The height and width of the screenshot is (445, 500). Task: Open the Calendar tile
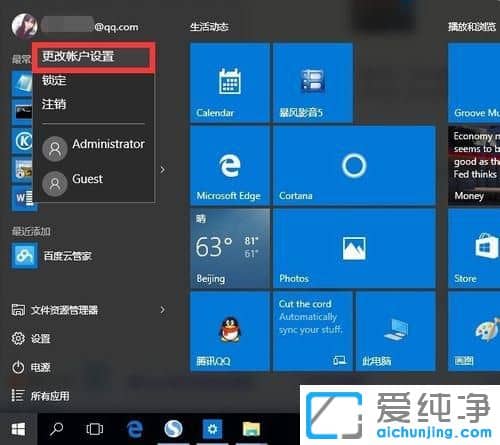[x=230, y=82]
